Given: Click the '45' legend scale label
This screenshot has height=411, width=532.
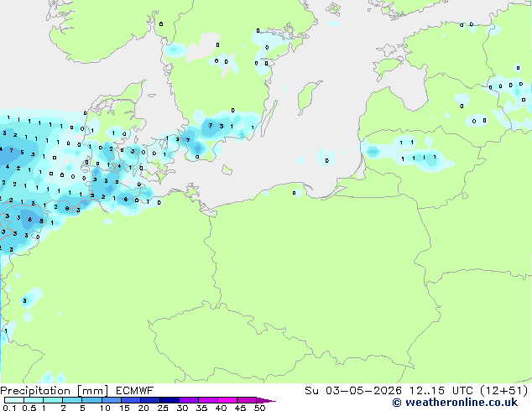Looking at the screenshot, I should tap(240, 408).
